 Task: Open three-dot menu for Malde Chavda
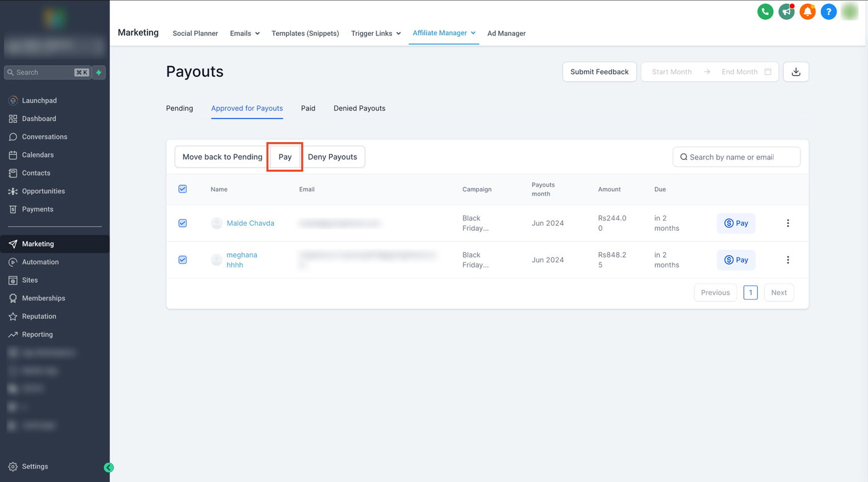tap(788, 223)
